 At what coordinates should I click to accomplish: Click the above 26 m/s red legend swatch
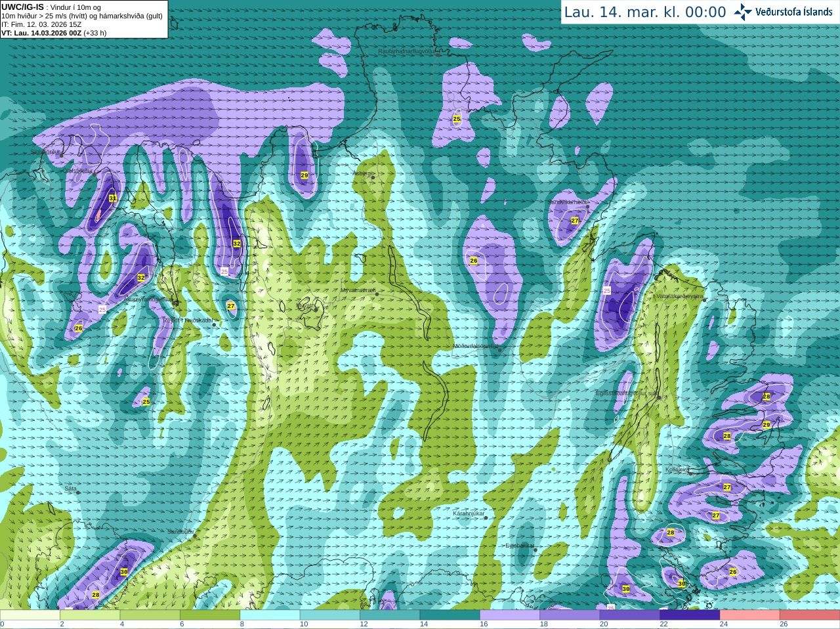click(810, 615)
